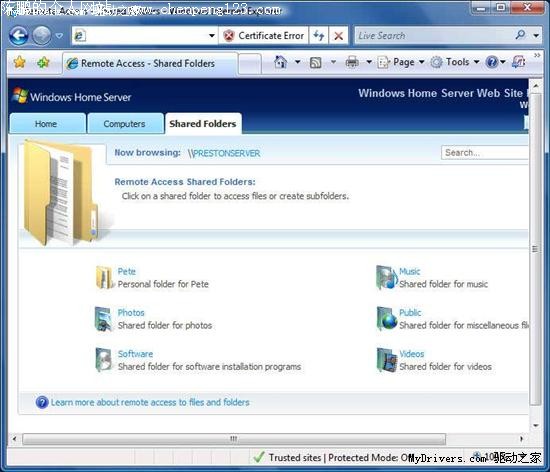Click the Photos folder icon
This screenshot has height=472, width=550.
point(104,318)
